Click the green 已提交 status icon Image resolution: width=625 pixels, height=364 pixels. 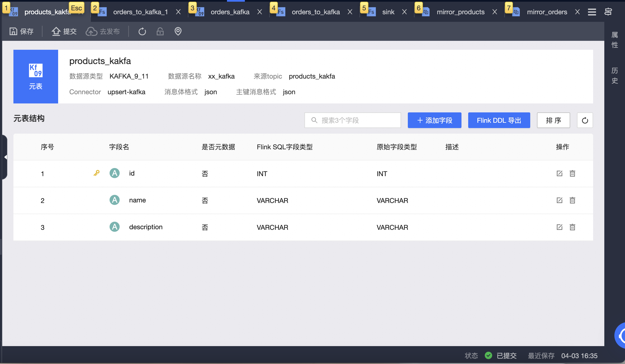coord(488,355)
